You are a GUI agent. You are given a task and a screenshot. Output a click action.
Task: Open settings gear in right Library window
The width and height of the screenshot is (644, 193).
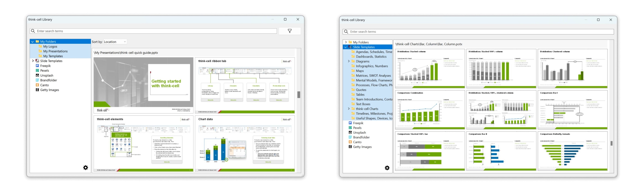pos(387,168)
